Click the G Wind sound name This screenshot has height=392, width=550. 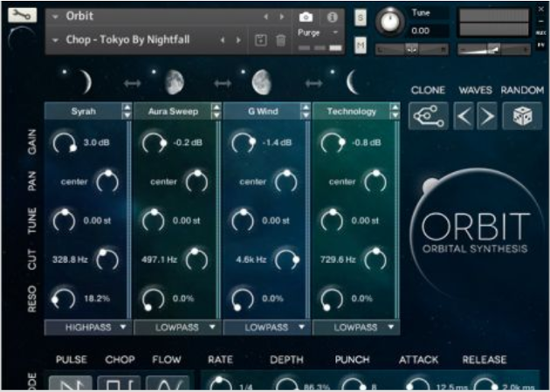[263, 112]
